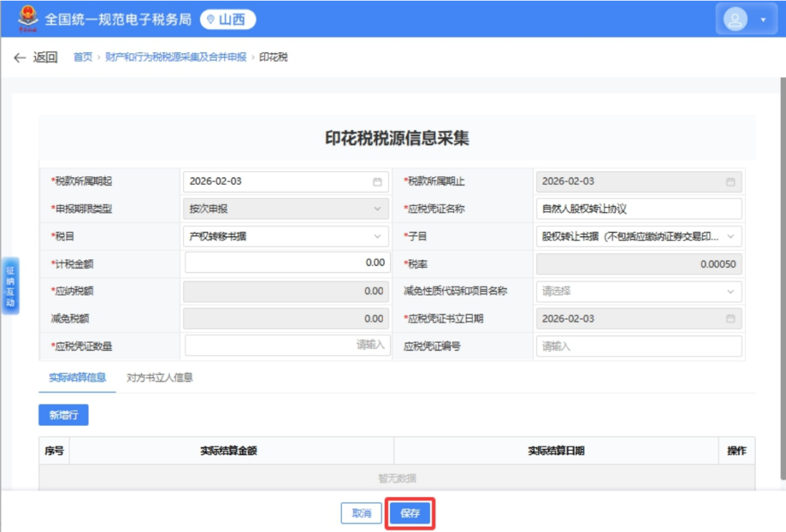The width and height of the screenshot is (786, 532).
Task: Click the 暂无数据 empty table message
Action: click(x=397, y=478)
